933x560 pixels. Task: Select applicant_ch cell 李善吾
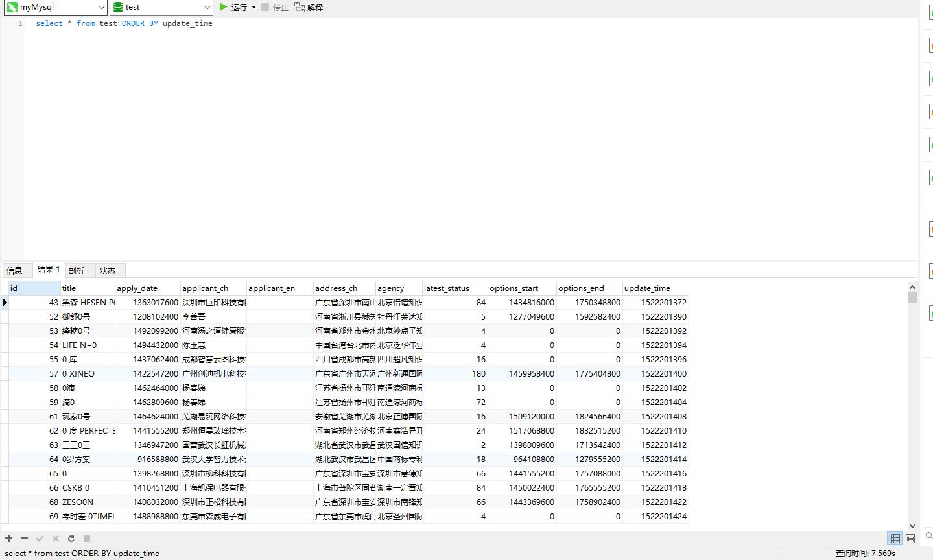213,317
